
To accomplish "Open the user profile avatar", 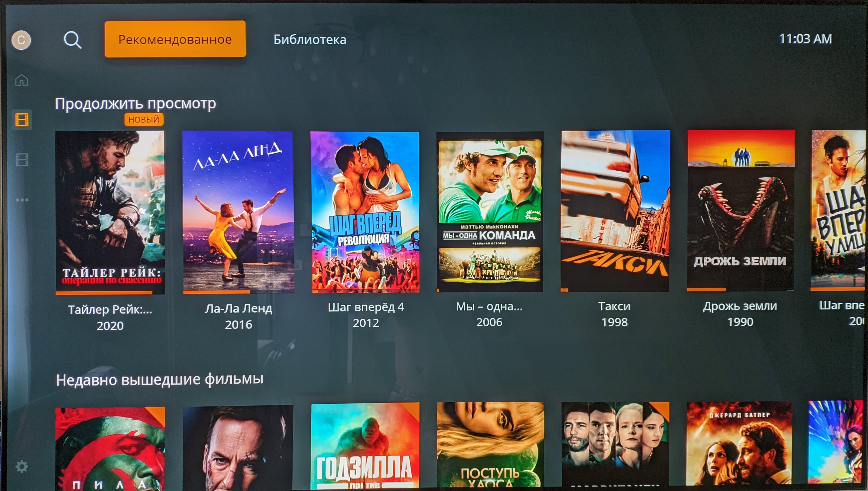I will (x=21, y=40).
